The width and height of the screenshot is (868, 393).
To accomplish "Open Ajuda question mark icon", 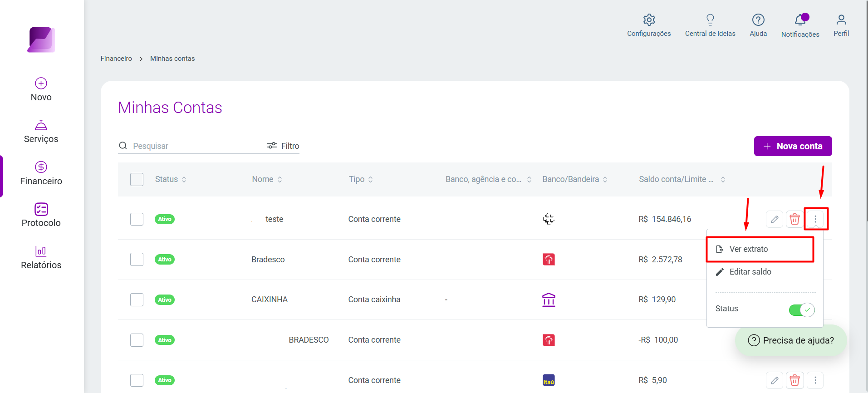I will click(x=758, y=20).
